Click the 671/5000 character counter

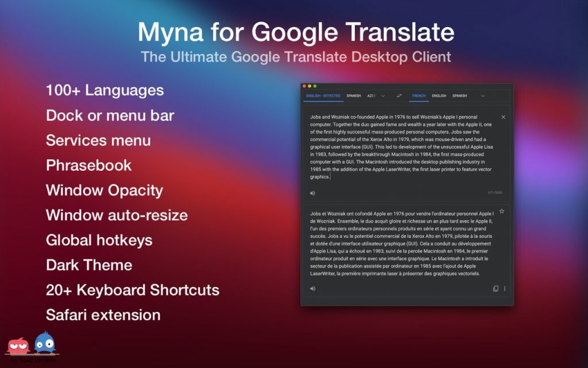tap(494, 193)
